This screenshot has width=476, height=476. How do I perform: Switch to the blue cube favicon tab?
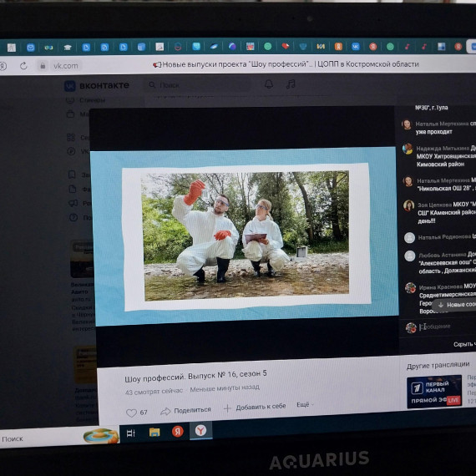[141, 47]
